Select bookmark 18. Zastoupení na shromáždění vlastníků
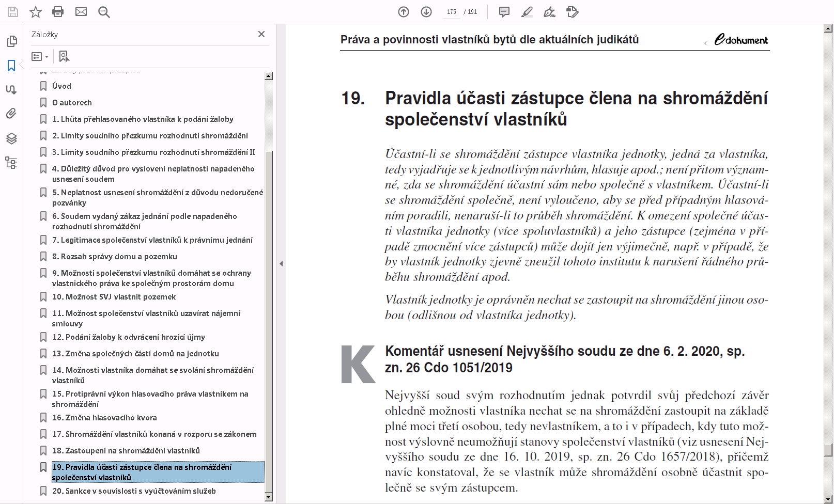The height and width of the screenshot is (504, 834). [126, 451]
